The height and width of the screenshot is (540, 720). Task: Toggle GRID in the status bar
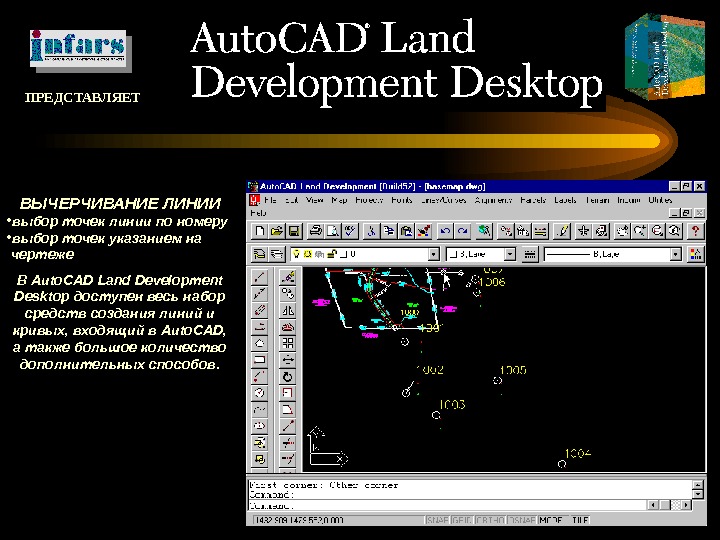(x=462, y=520)
